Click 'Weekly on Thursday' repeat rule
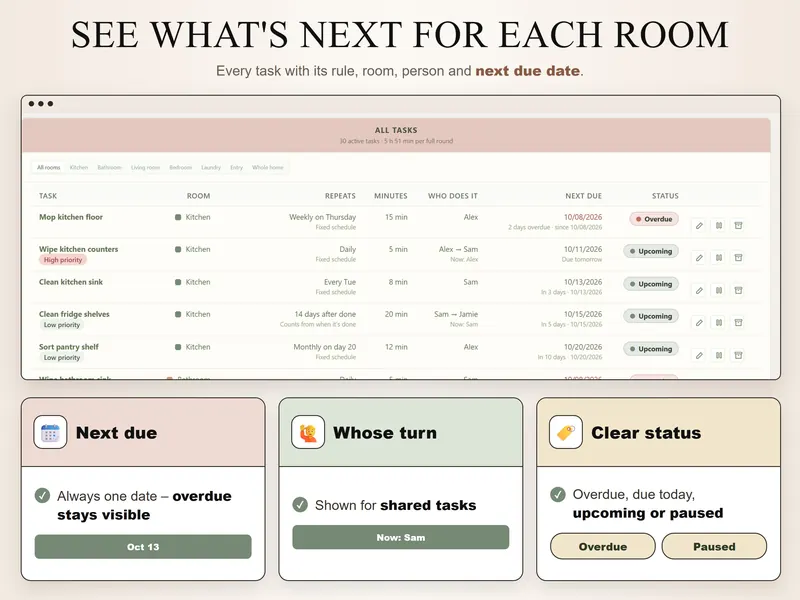 pyautogui.click(x=322, y=217)
